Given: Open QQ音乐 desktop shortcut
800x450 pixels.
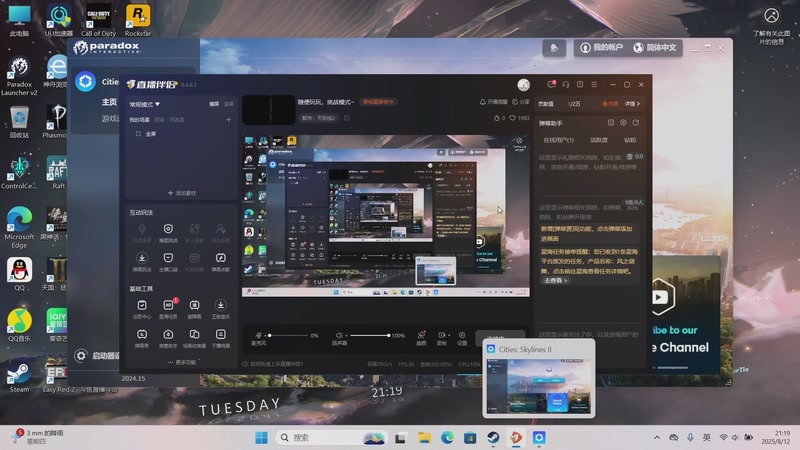Looking at the screenshot, I should pyautogui.click(x=19, y=326).
